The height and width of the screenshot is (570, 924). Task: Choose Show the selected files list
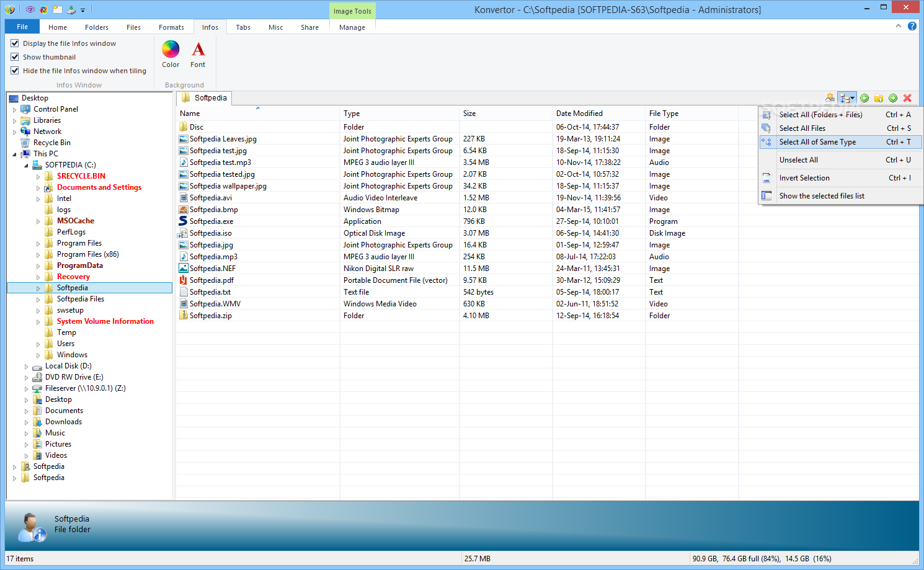point(841,196)
